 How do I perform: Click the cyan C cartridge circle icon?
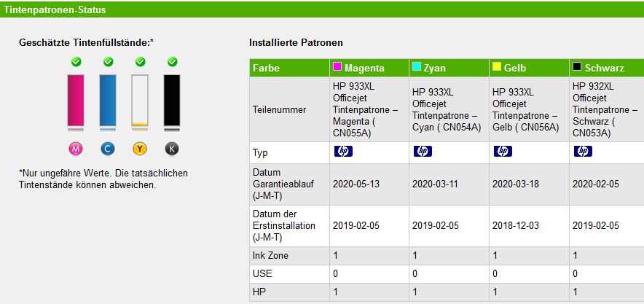point(108,149)
